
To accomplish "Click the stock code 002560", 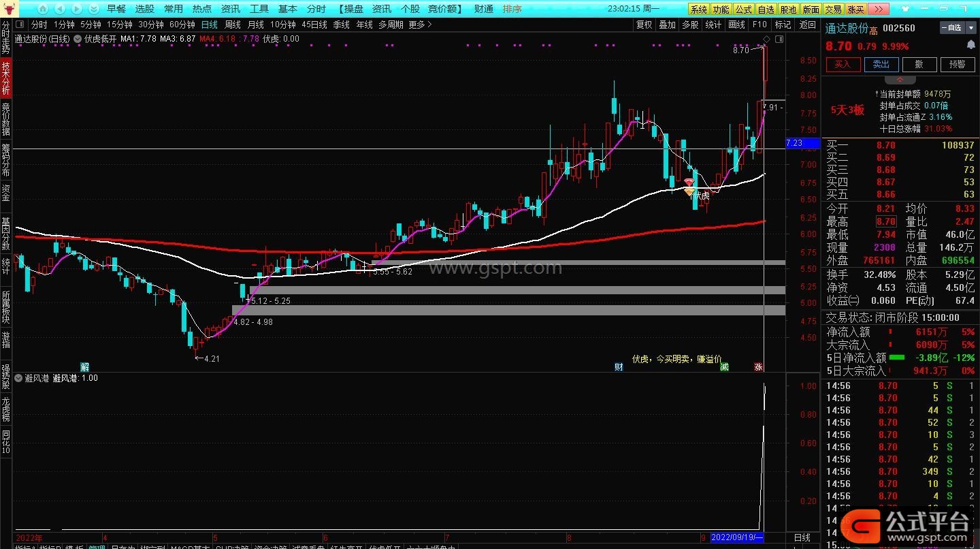I will (x=898, y=28).
